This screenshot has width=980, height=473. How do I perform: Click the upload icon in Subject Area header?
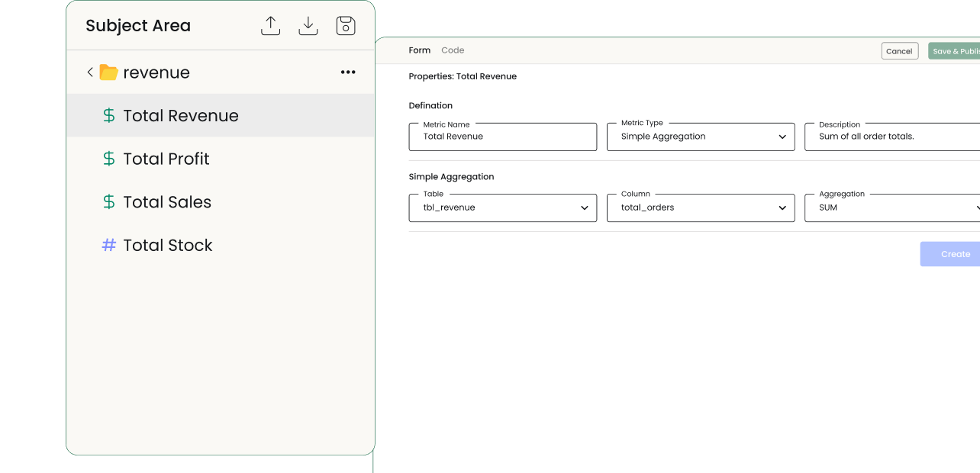tap(270, 26)
